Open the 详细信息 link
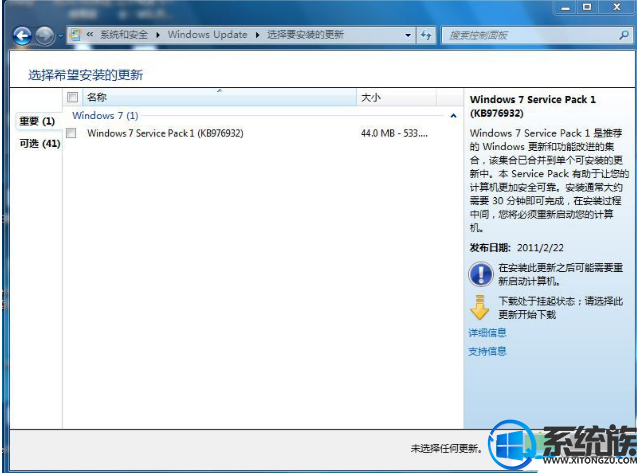Viewport: 637px width, 473px height. pos(487,333)
